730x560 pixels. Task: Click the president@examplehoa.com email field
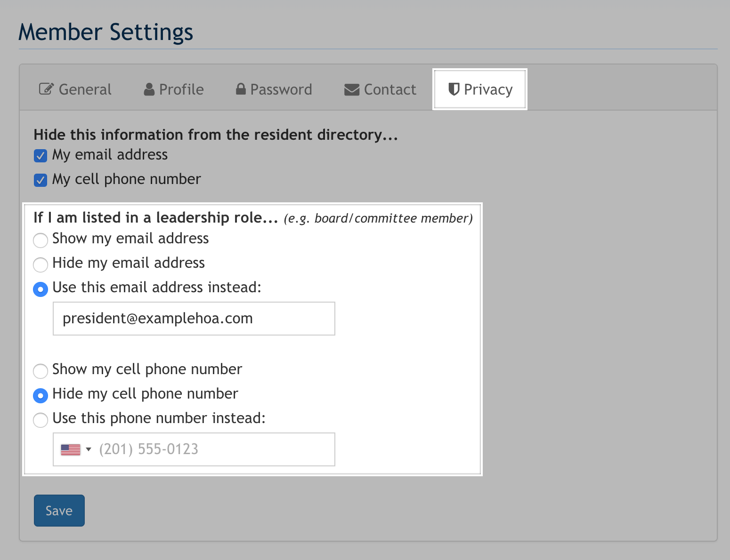tap(194, 319)
